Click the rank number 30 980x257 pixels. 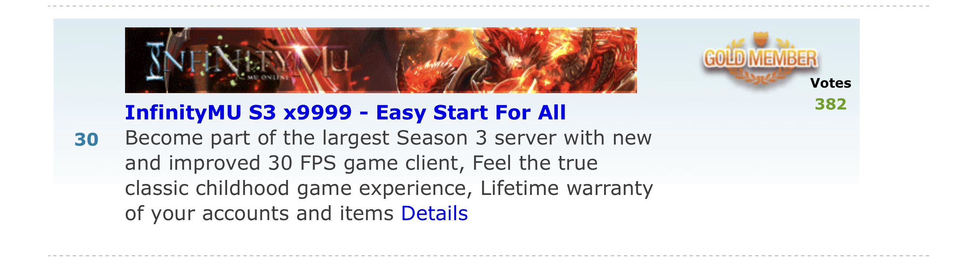pos(86,139)
